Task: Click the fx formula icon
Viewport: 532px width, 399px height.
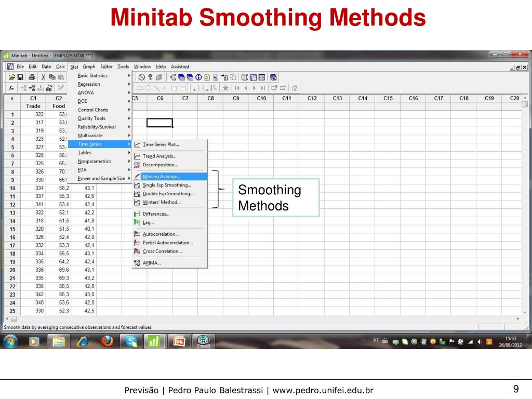Action: pyautogui.click(x=11, y=88)
